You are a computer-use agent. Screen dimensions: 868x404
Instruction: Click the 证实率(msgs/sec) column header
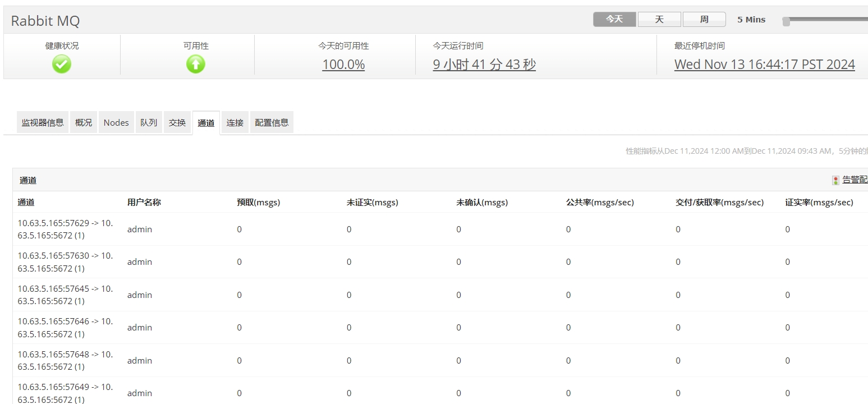point(819,203)
